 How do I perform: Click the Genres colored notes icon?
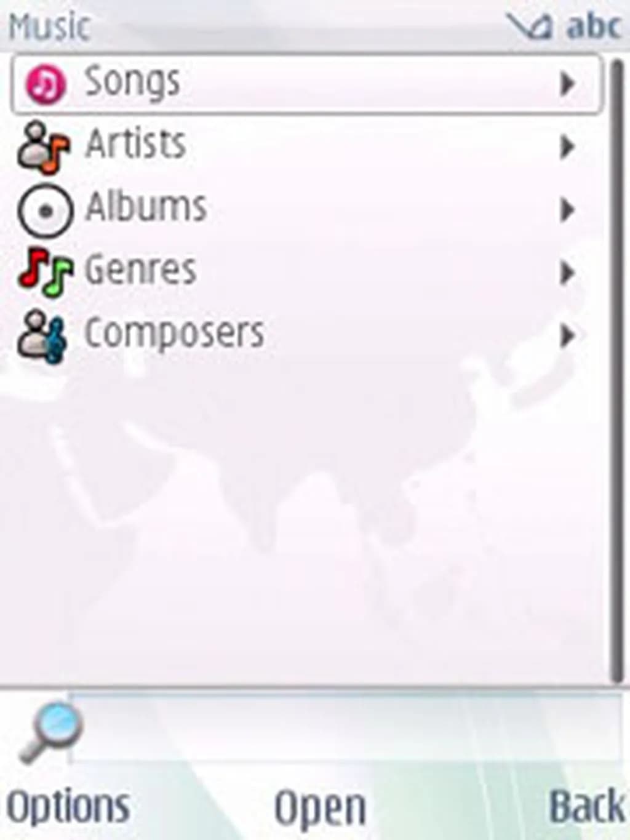tap(45, 271)
